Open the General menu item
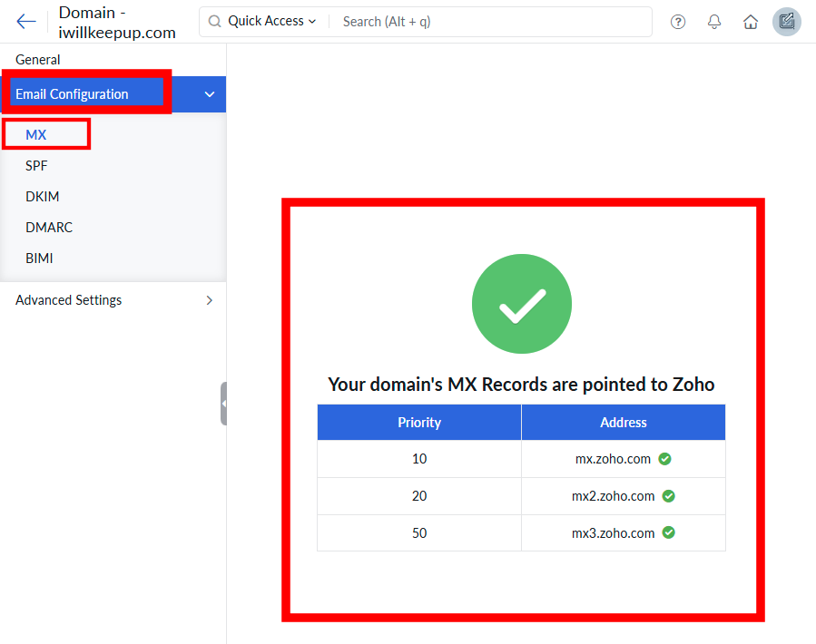Screen dimensions: 816x644 pos(38,60)
